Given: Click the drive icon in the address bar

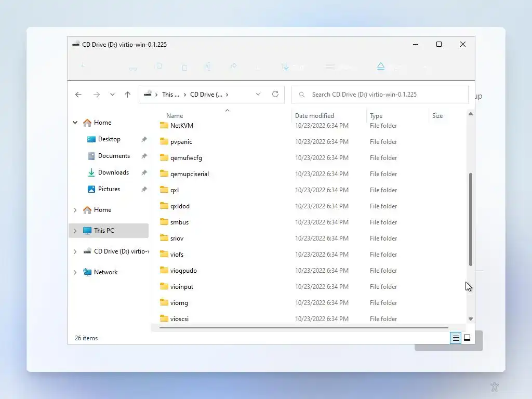Looking at the screenshot, I should (x=148, y=94).
